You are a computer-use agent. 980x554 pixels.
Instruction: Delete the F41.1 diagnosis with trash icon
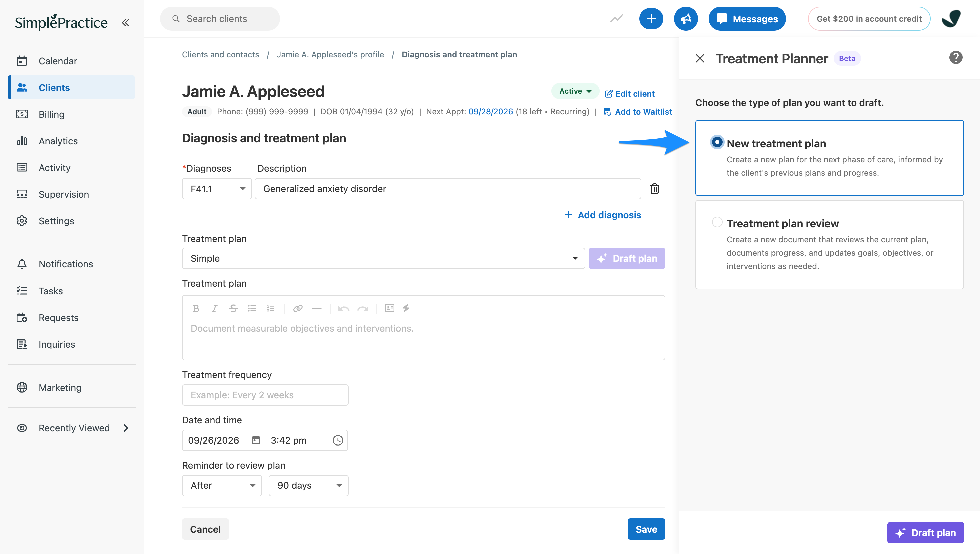[654, 189]
